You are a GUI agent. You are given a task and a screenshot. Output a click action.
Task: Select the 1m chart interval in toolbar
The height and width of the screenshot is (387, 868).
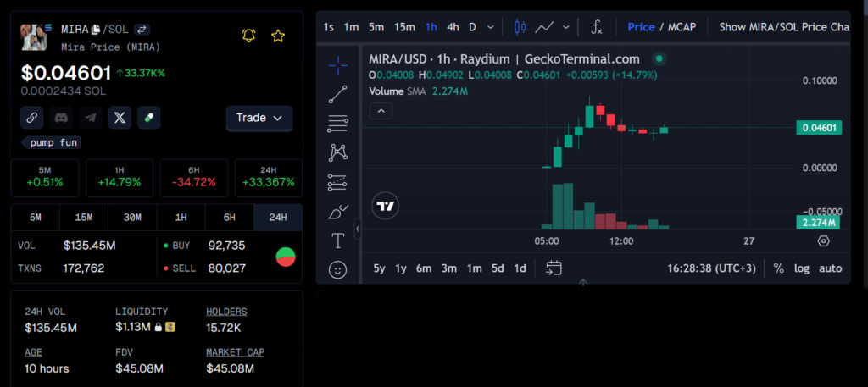pos(351,27)
